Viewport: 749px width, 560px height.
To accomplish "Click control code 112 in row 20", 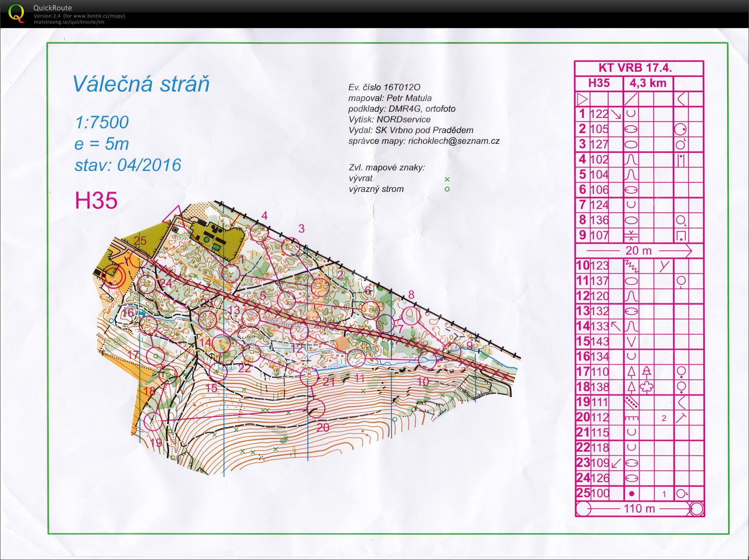I will point(599,417).
